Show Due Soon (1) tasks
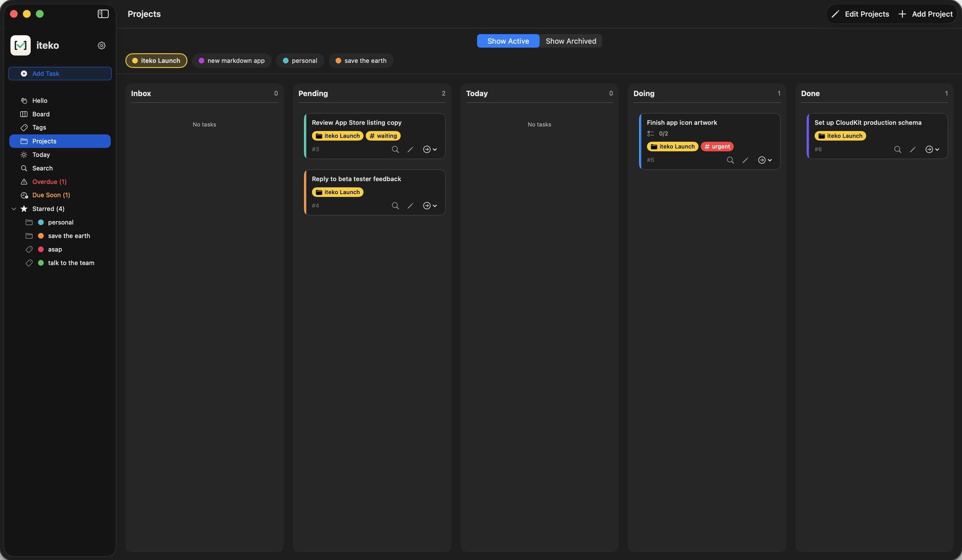The image size is (962, 560). [60, 195]
